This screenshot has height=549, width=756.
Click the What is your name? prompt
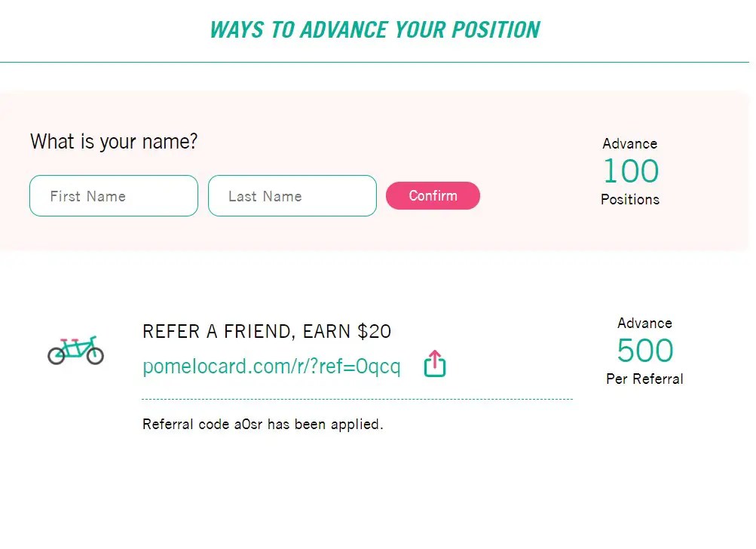[x=113, y=141]
